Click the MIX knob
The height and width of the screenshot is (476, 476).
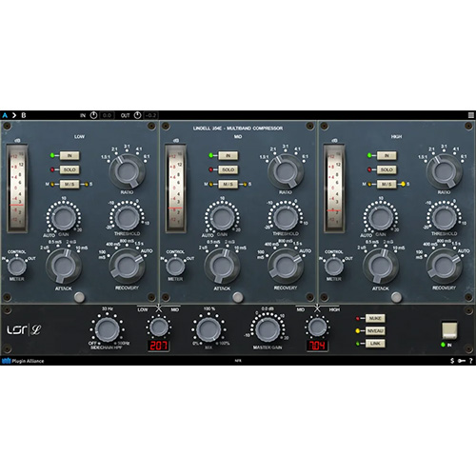208,329
